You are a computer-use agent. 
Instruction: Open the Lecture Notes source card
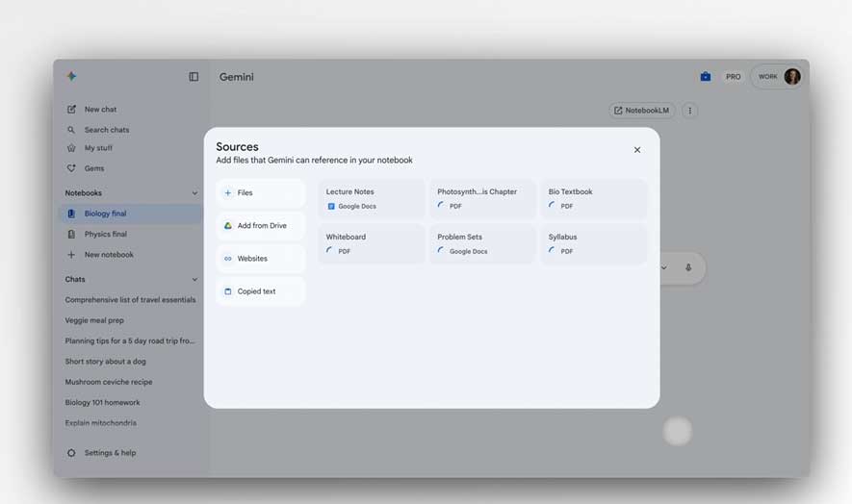point(372,198)
